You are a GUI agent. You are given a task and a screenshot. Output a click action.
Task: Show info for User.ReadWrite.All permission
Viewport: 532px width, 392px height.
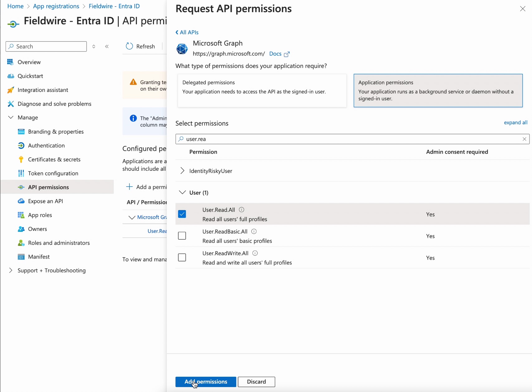click(255, 253)
